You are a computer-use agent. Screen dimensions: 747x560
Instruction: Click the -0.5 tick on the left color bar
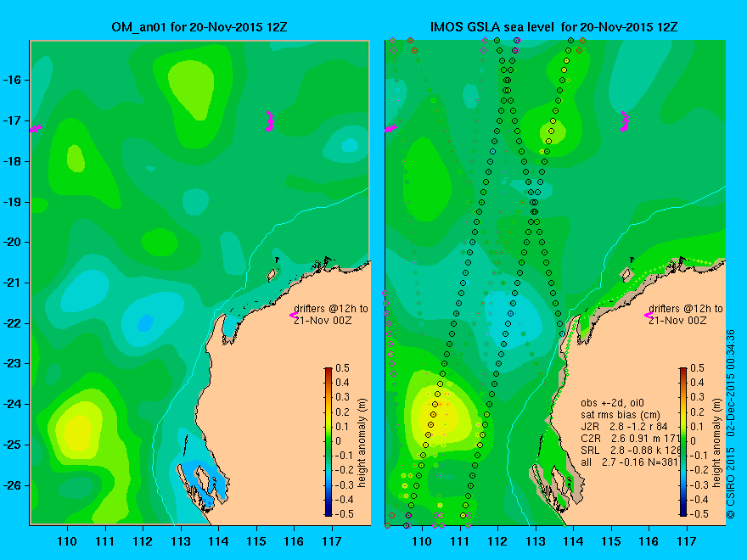click(x=345, y=514)
